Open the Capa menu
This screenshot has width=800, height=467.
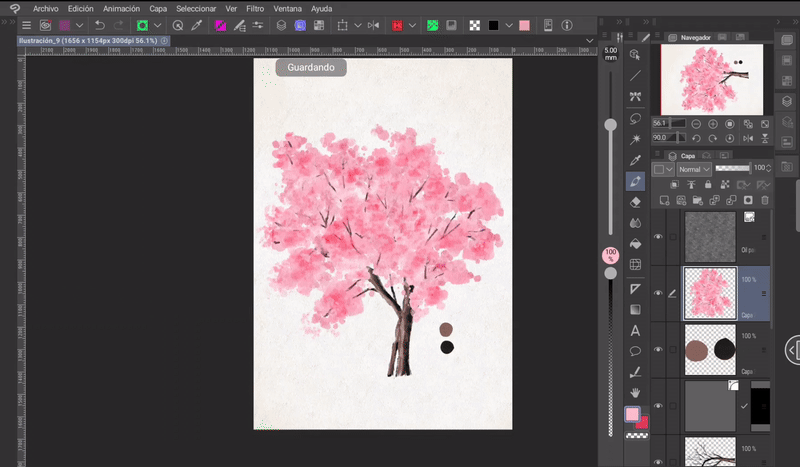(158, 8)
